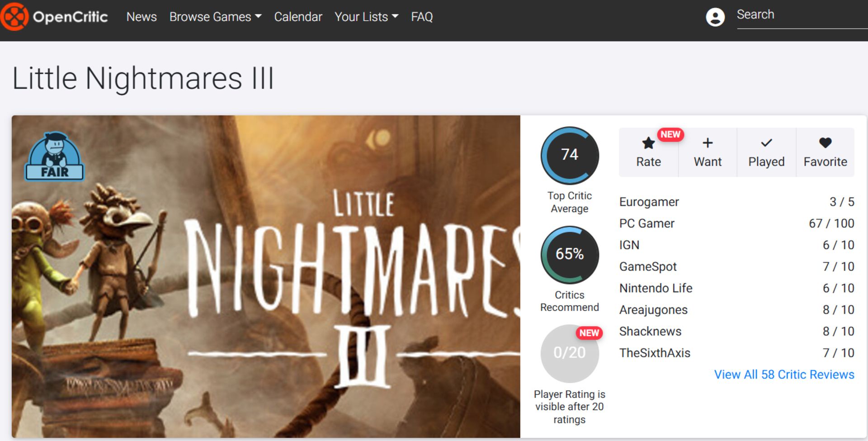
Task: Mark game as Played with checkmark
Action: 766,144
